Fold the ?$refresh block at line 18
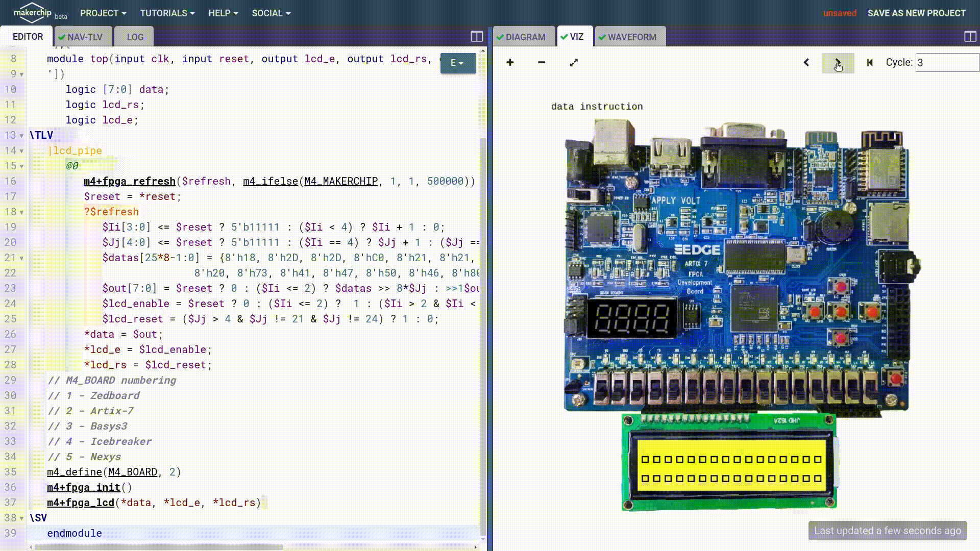The image size is (980, 551). coord(21,212)
